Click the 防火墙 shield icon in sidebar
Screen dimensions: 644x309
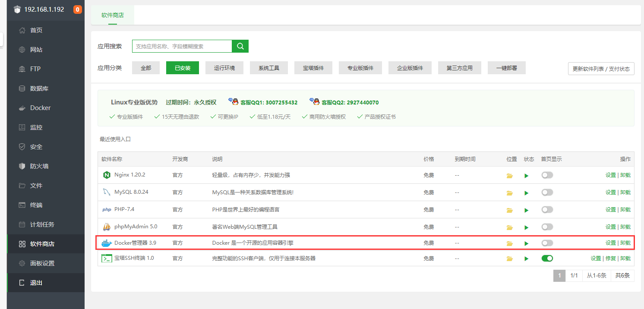(22, 166)
